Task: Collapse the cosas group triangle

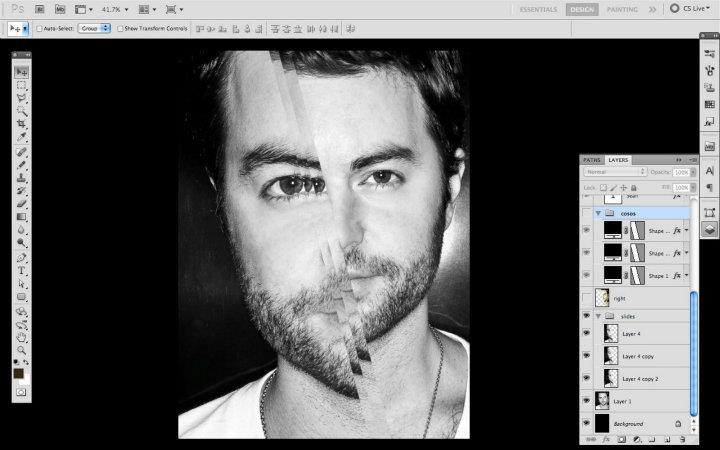Action: (x=598, y=213)
